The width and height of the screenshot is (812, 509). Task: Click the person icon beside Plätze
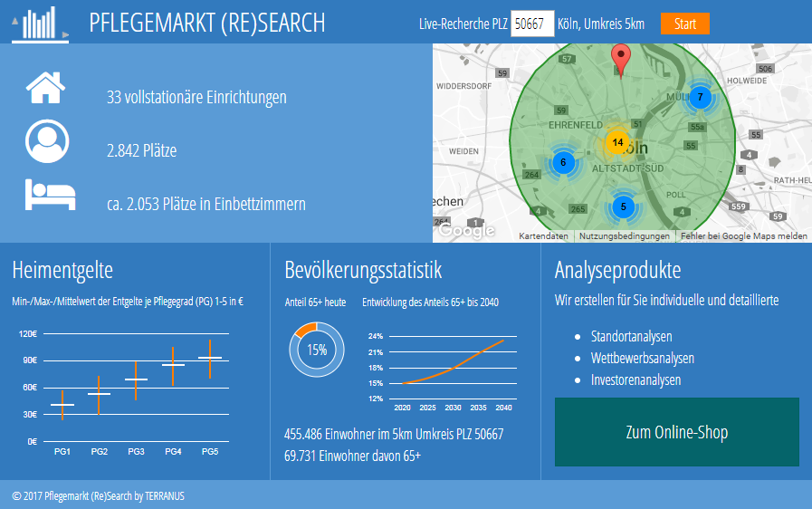pyautogui.click(x=46, y=140)
